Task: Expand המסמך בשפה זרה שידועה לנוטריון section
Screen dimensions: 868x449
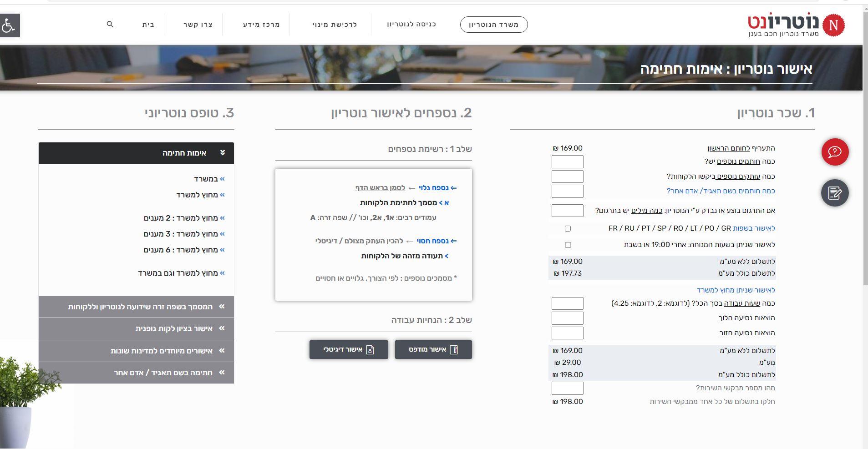Action: (x=136, y=307)
